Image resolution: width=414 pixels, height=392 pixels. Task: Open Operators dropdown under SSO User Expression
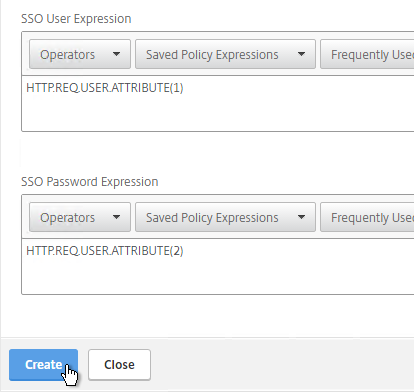80,54
